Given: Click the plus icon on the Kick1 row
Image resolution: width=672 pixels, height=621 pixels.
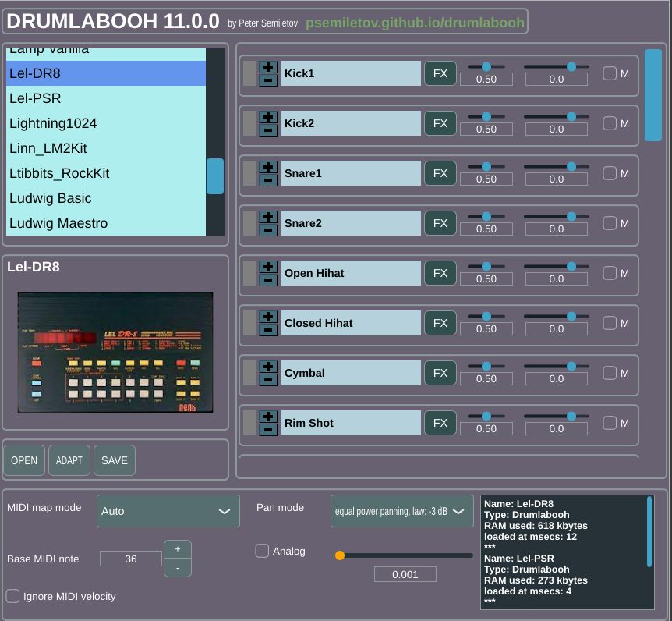Looking at the screenshot, I should tap(267, 67).
